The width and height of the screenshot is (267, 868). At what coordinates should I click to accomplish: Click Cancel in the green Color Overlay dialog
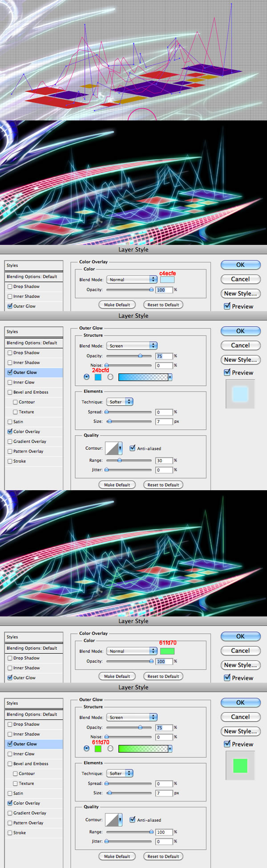pyautogui.click(x=240, y=651)
